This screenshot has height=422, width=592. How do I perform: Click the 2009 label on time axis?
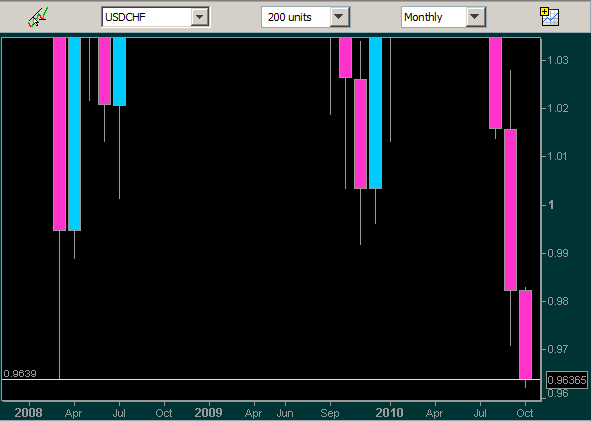click(x=208, y=413)
